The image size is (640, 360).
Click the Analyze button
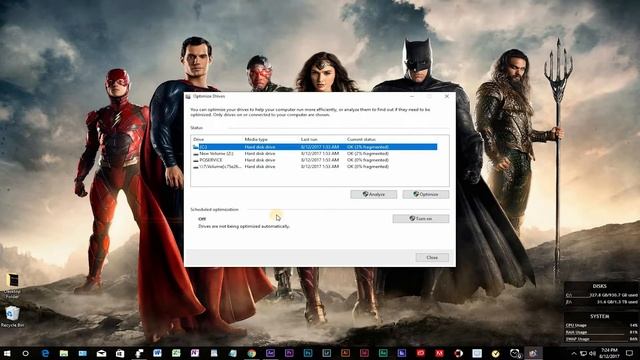373,194
